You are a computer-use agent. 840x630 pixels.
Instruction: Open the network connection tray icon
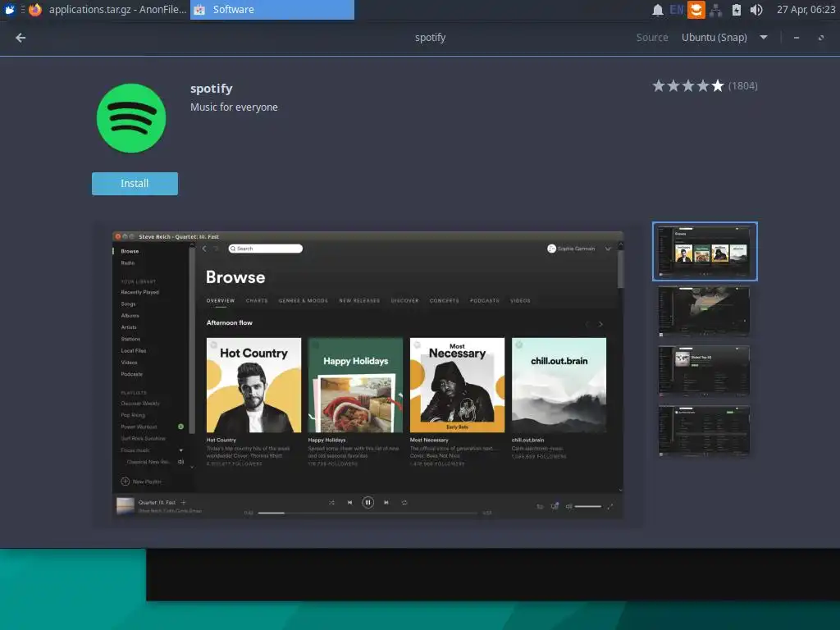pyautogui.click(x=715, y=10)
